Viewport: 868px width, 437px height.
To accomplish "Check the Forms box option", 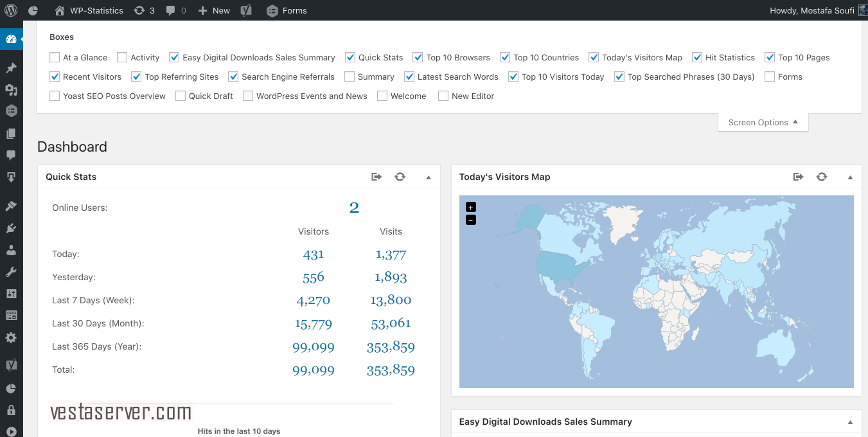I will point(770,76).
